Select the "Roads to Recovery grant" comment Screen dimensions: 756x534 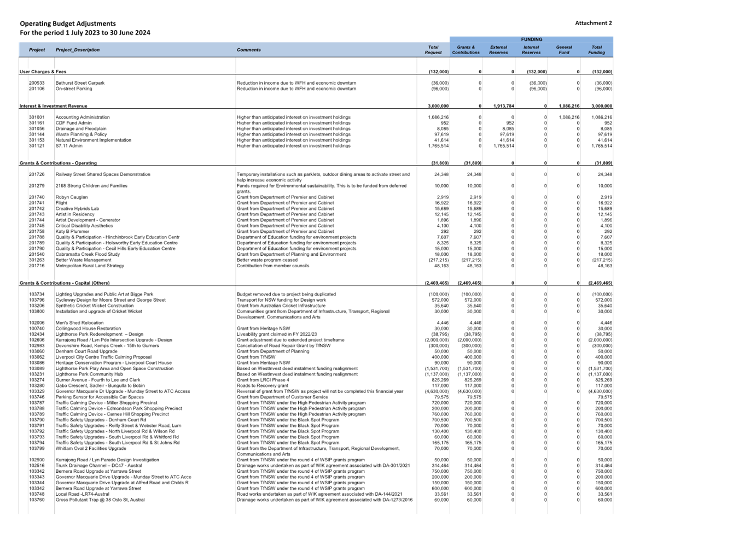click(x=262, y=386)
